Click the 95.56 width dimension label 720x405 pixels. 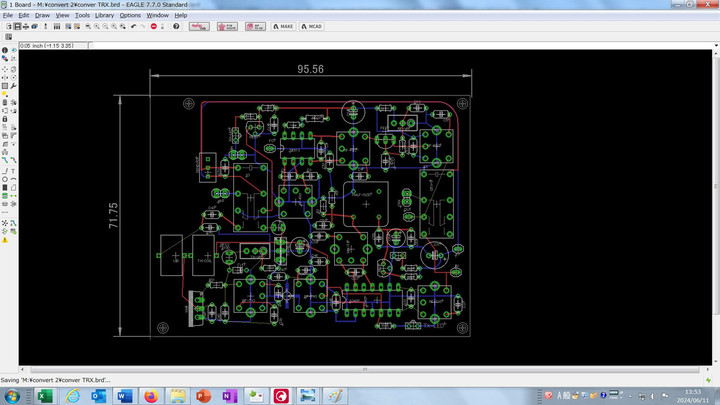coord(311,69)
